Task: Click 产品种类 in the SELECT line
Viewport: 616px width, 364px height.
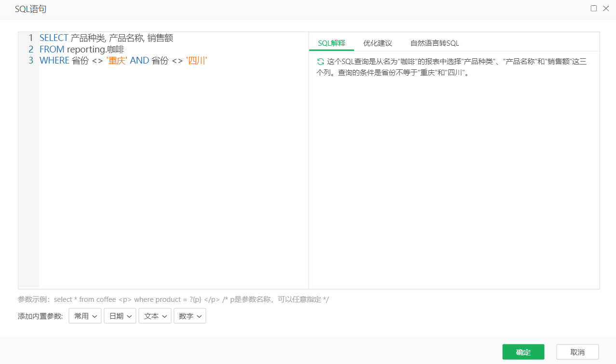Action: click(x=88, y=38)
